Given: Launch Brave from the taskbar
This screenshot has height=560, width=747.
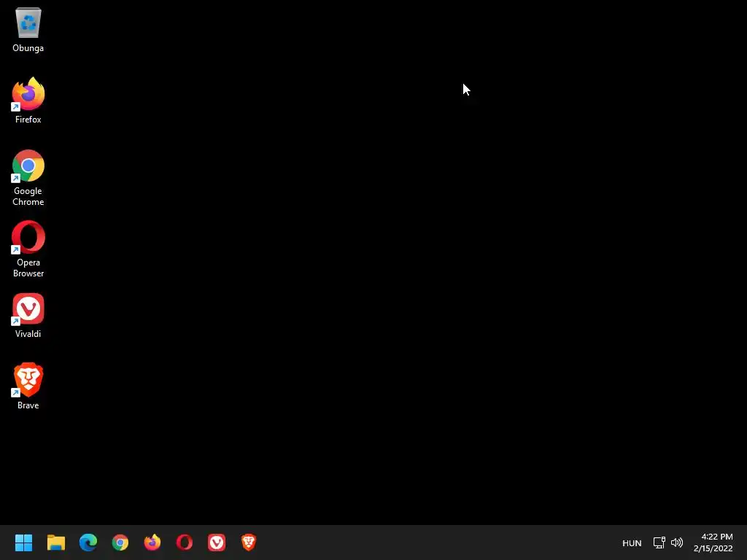Looking at the screenshot, I should pyautogui.click(x=249, y=542).
